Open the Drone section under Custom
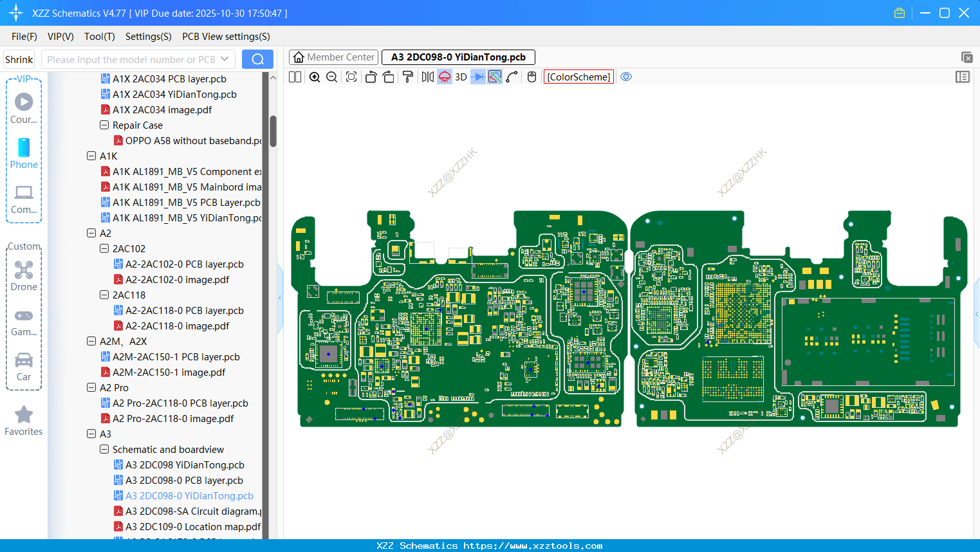980x552 pixels. click(x=24, y=275)
